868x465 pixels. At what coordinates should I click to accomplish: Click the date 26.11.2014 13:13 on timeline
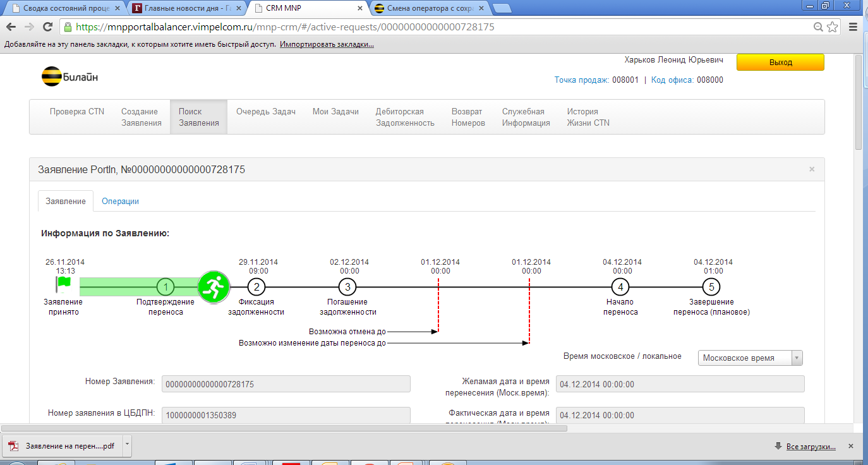pyautogui.click(x=65, y=266)
